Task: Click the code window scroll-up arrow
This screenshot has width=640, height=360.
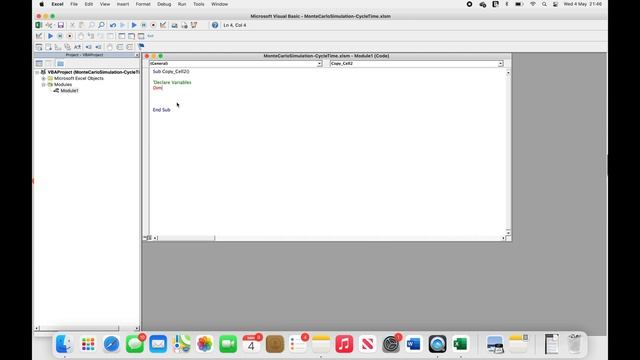Action: [508, 73]
